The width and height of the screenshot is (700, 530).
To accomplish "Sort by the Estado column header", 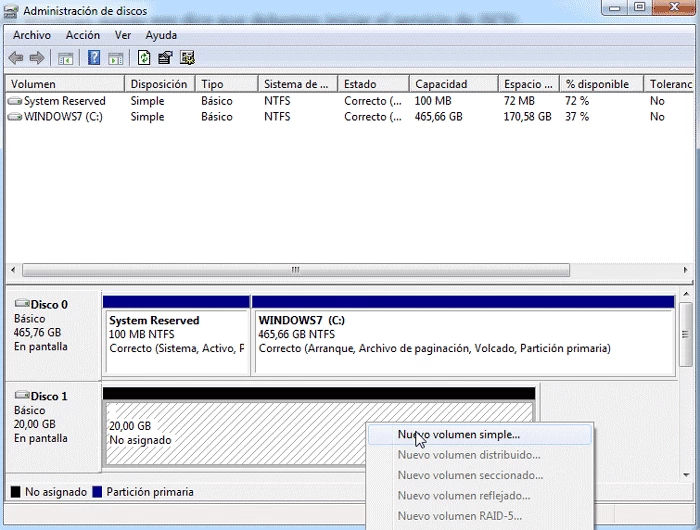I will [x=374, y=84].
